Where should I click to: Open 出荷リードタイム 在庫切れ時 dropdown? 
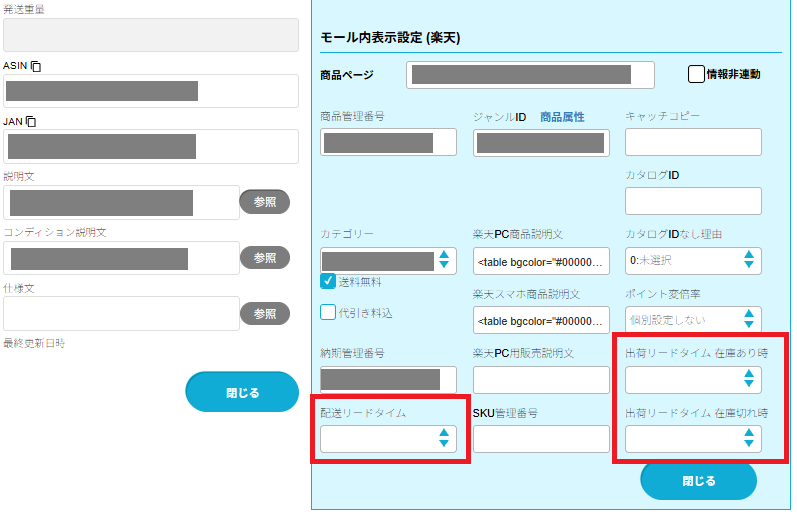click(693, 439)
